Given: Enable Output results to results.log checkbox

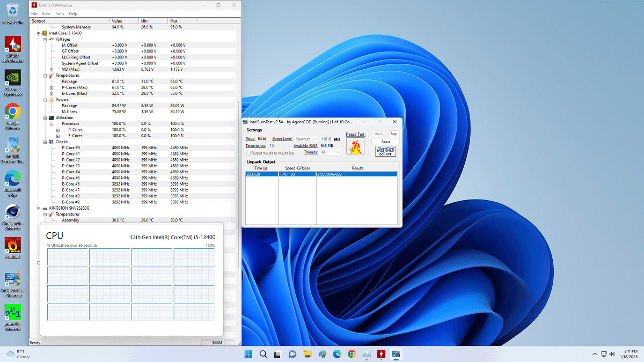Looking at the screenshot, I should point(248,153).
